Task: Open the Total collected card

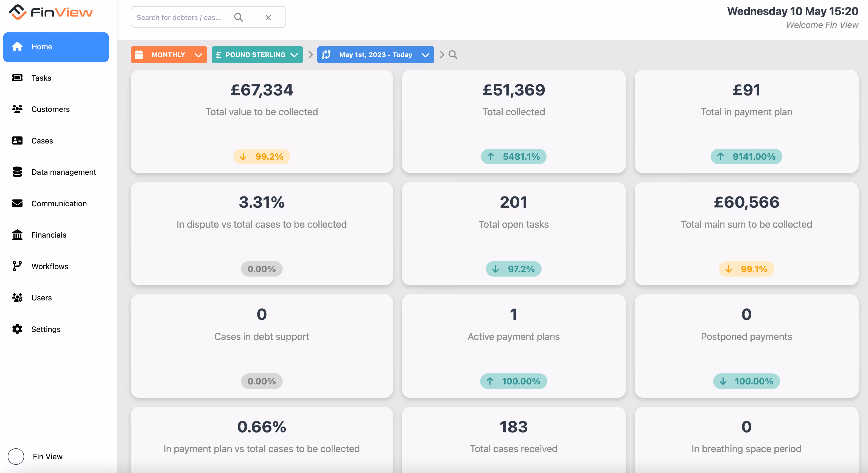Action: pyautogui.click(x=514, y=121)
